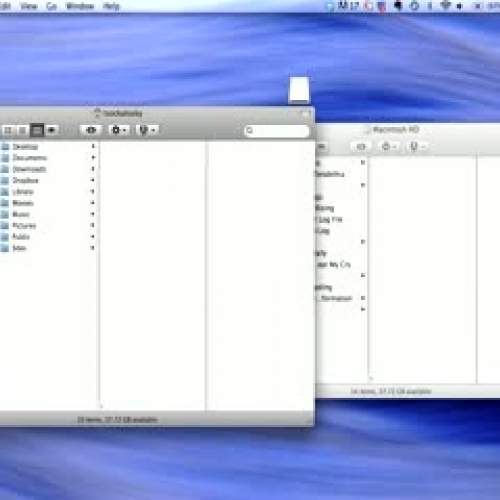Open the Action gear menu in front window
This screenshot has width=500, height=500.
pos(119,130)
